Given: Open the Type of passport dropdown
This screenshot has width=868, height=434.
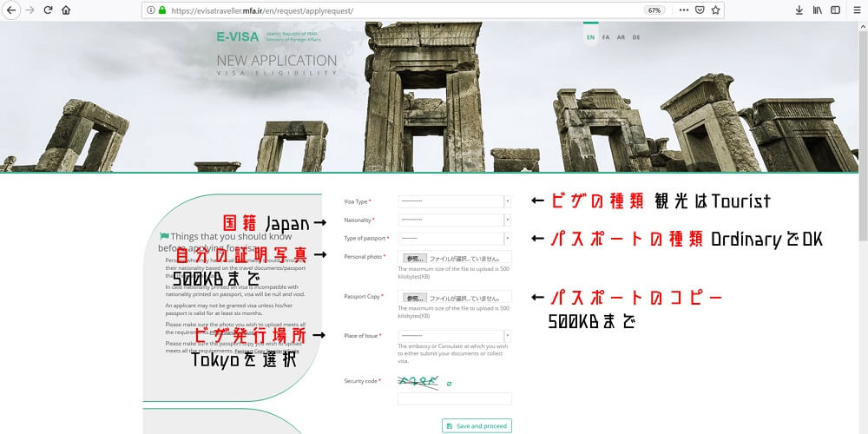Looking at the screenshot, I should [x=455, y=239].
